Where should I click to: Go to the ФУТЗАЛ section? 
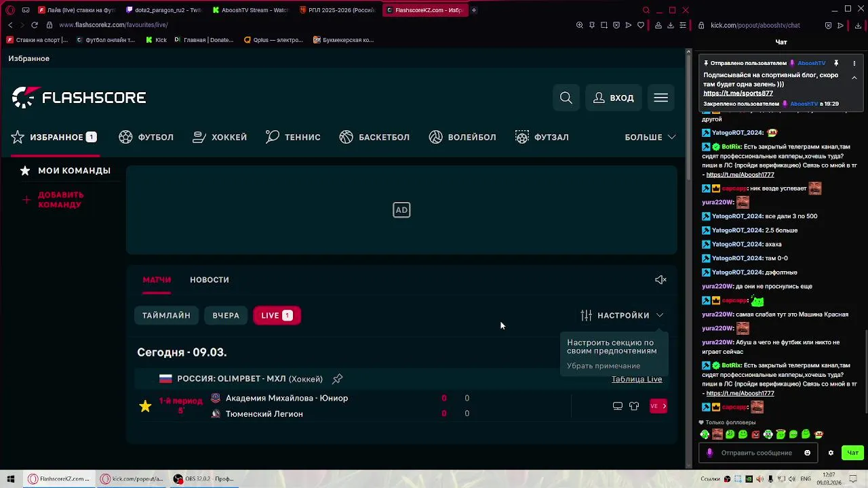[542, 137]
